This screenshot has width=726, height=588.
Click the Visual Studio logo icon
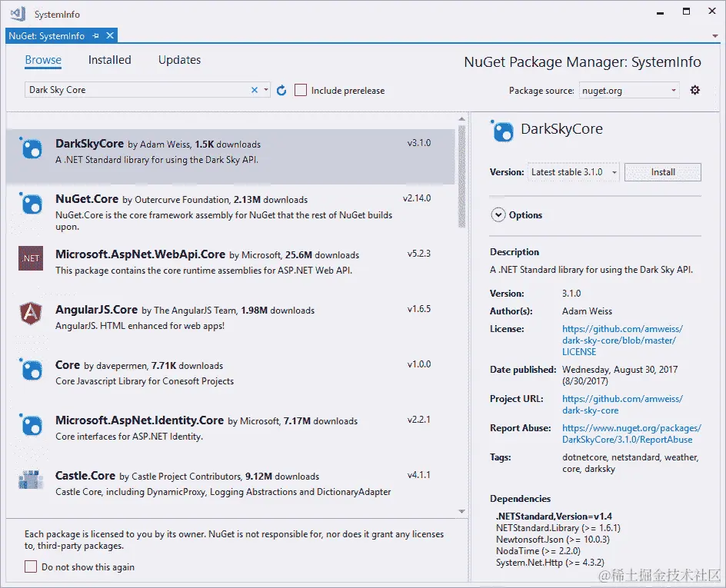[x=18, y=14]
